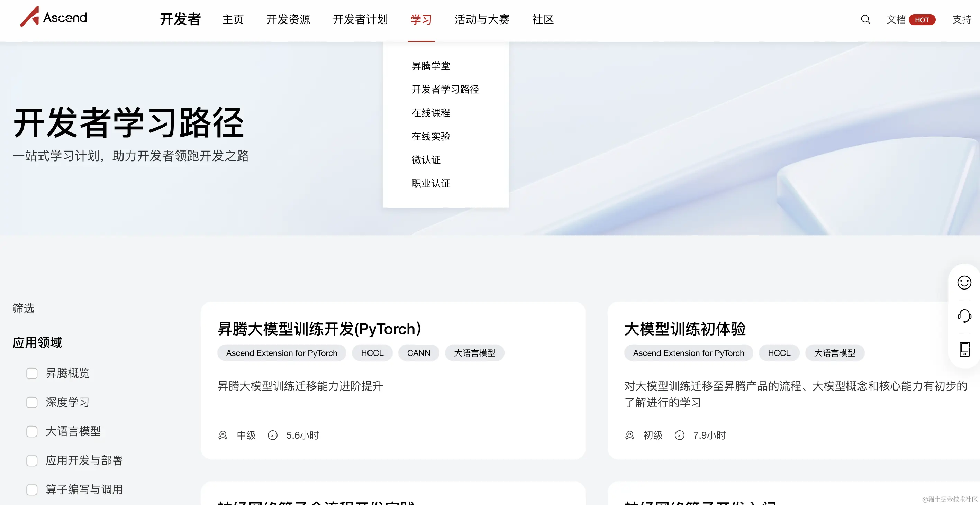Select 微认证 in the 学习 submenu

pyautogui.click(x=426, y=160)
